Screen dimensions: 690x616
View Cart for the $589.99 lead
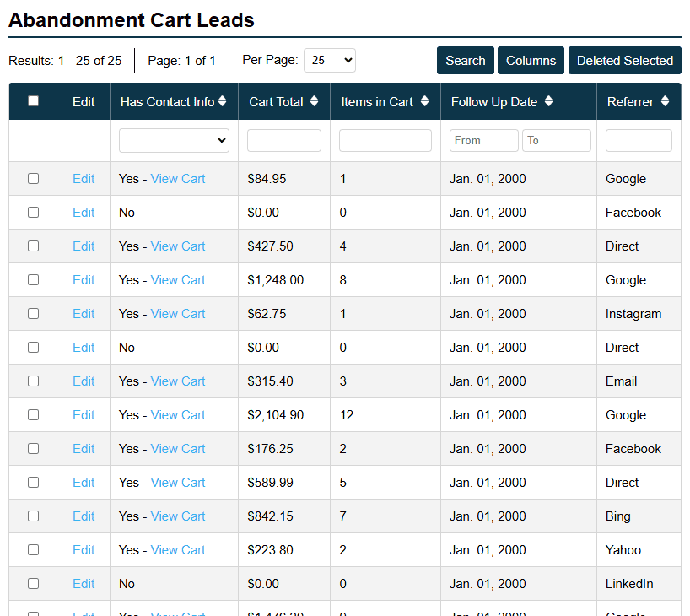pos(178,482)
